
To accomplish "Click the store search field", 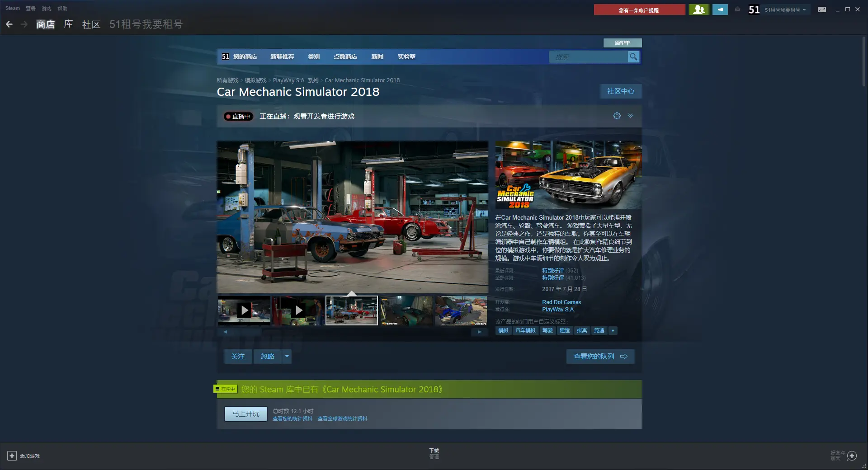I will coord(588,57).
